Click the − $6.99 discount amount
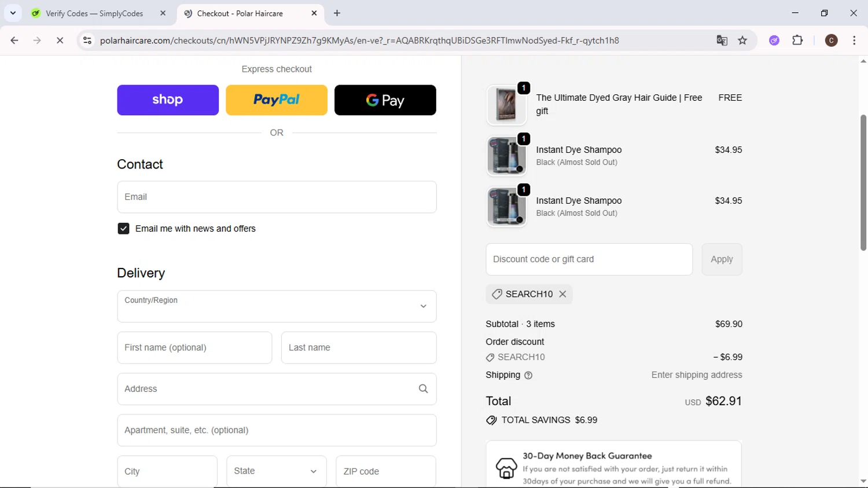This screenshot has width=868, height=488. click(727, 357)
